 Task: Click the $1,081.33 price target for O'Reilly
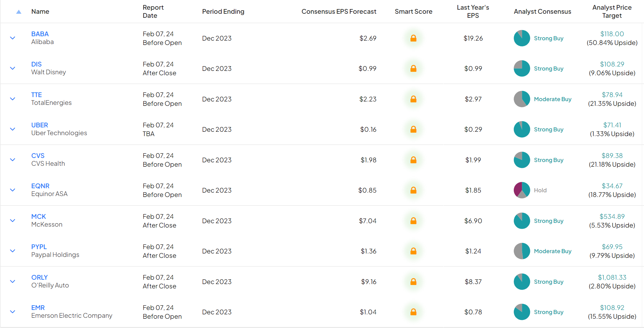coord(612,277)
